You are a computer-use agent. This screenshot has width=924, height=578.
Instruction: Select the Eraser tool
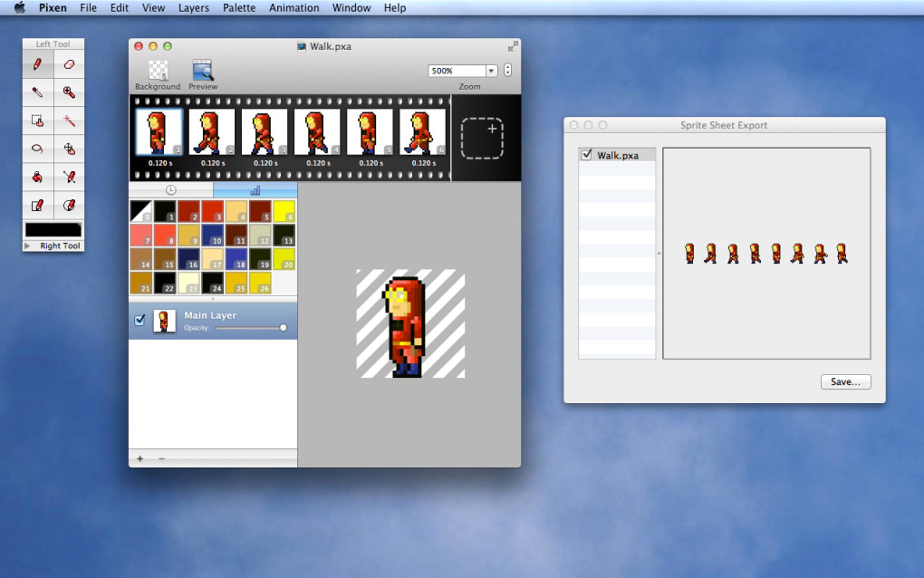(69, 64)
